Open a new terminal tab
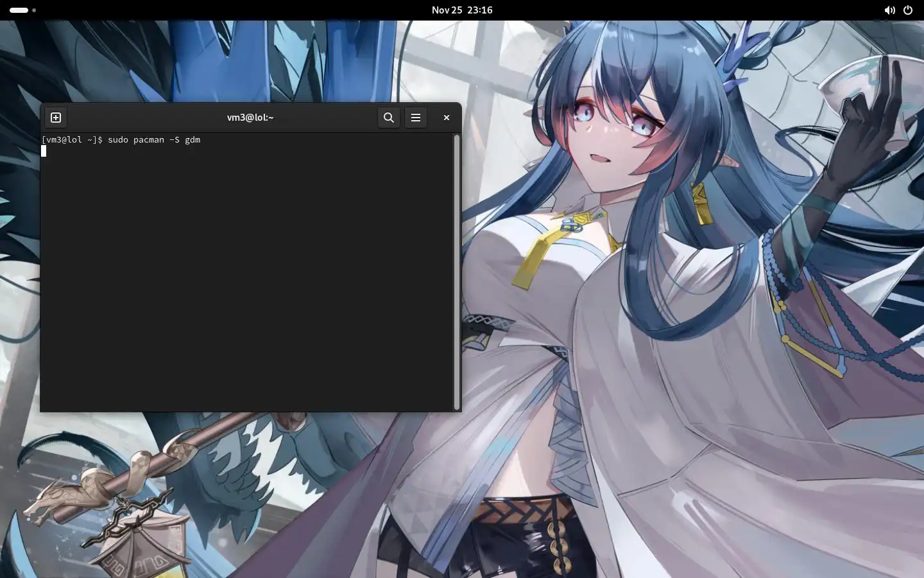This screenshot has width=924, height=578. point(56,118)
